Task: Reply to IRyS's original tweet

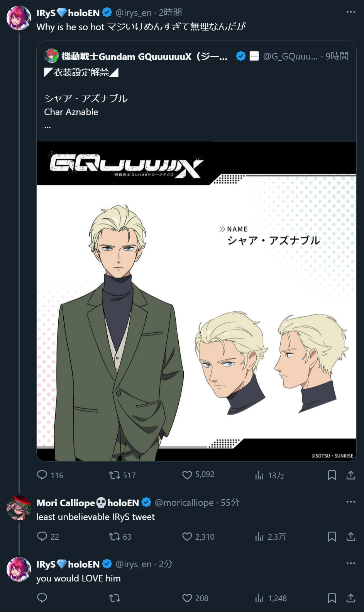Action: click(x=42, y=475)
